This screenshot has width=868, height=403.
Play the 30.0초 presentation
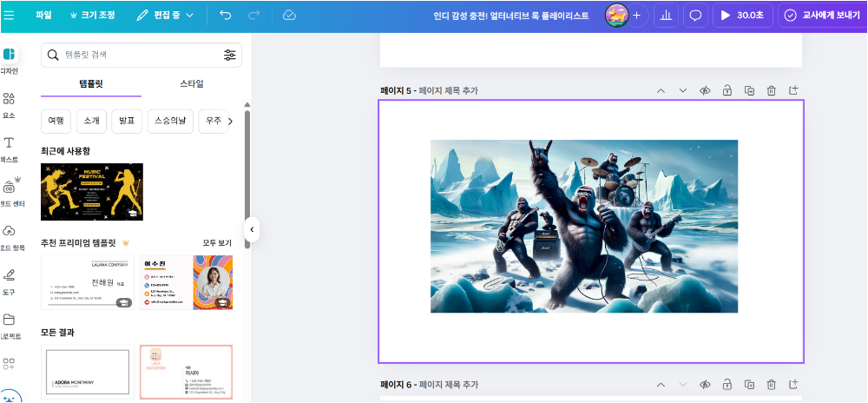pos(742,16)
